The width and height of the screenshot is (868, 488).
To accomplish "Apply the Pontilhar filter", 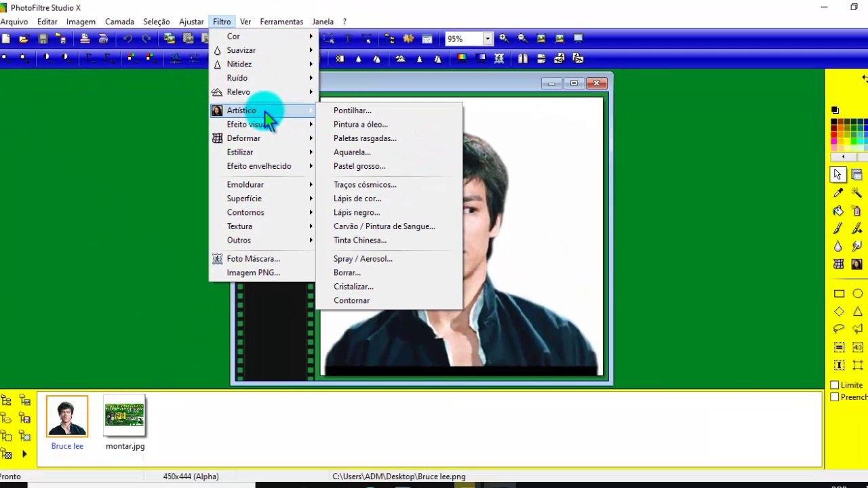I will pos(389,110).
